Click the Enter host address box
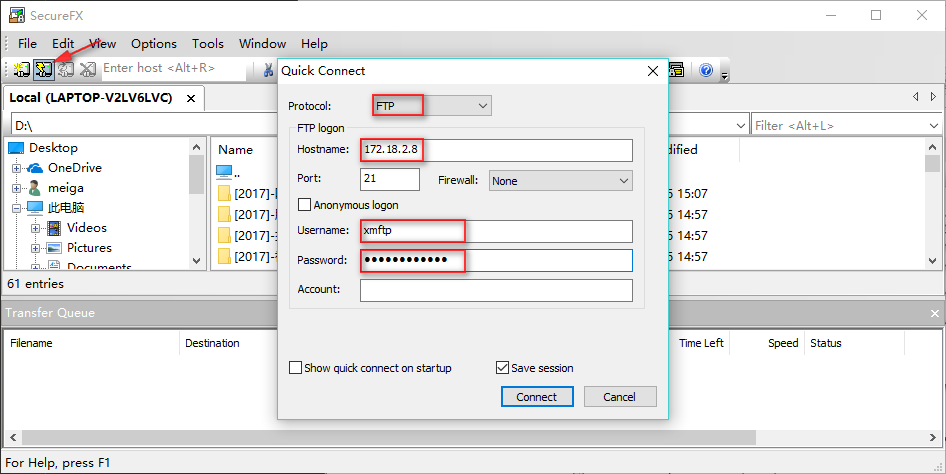 click(x=173, y=68)
